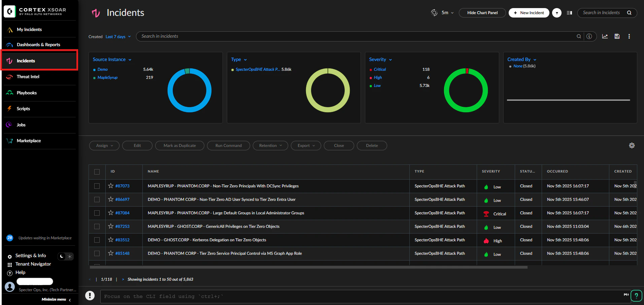Screen dimensions: 644x305
Task: Open the arrow dropdown beside New Incident
Action: click(x=557, y=13)
